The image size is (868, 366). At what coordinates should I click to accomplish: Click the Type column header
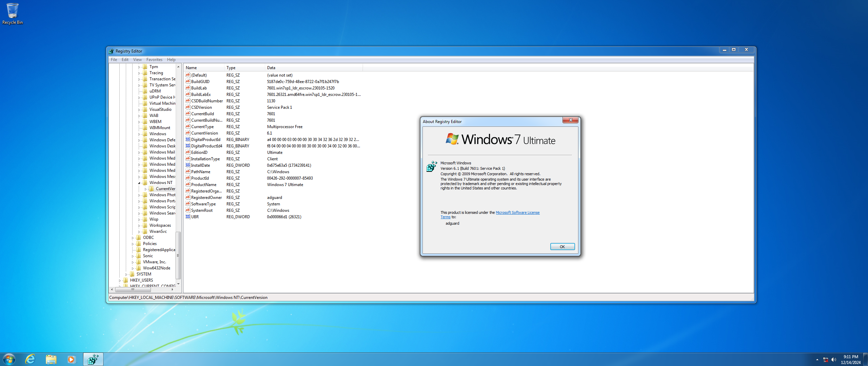pyautogui.click(x=244, y=68)
